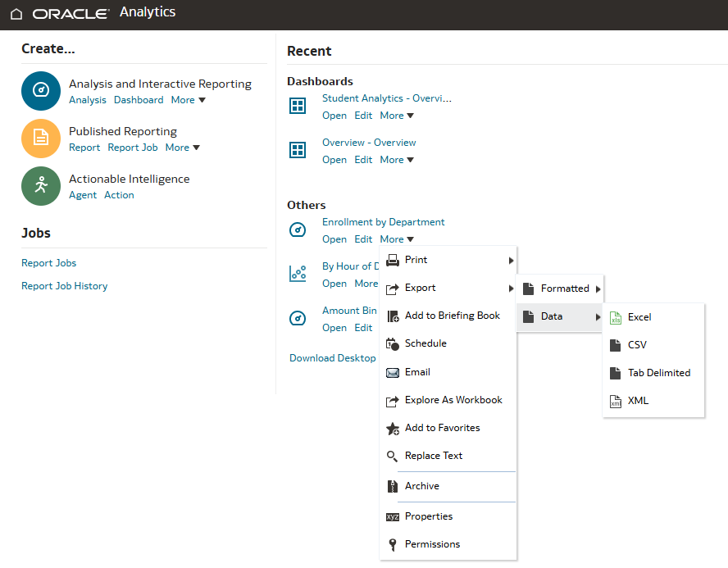Click the Add to Favorites star icon
Viewport: 728px width, 568px height.
tap(393, 429)
